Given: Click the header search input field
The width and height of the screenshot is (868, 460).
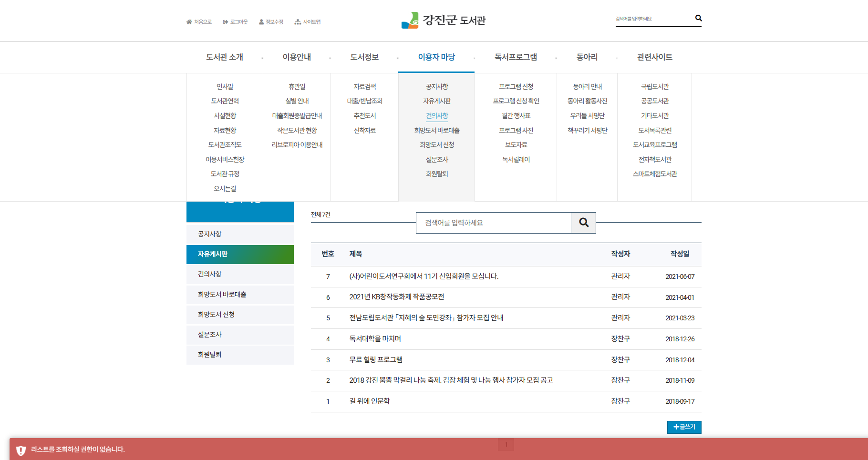Looking at the screenshot, I should [653, 19].
